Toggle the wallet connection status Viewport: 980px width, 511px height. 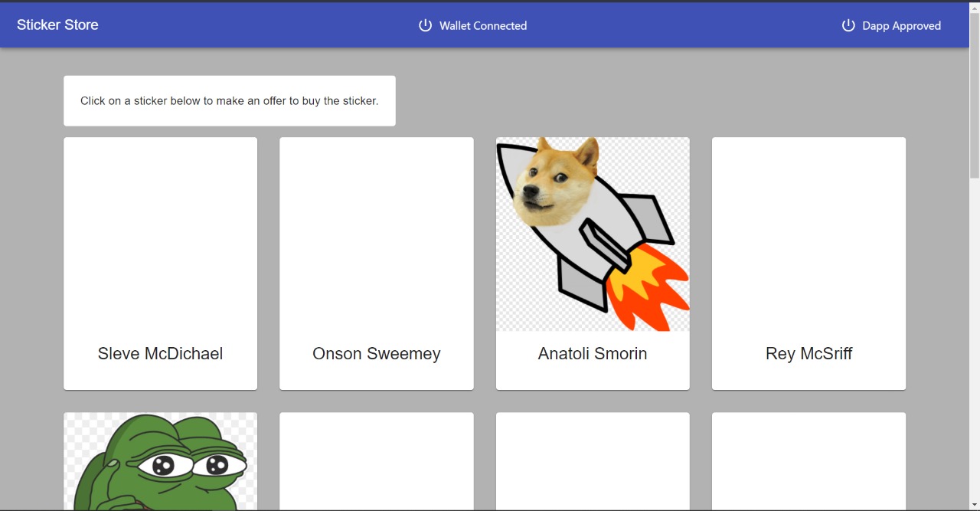point(472,25)
